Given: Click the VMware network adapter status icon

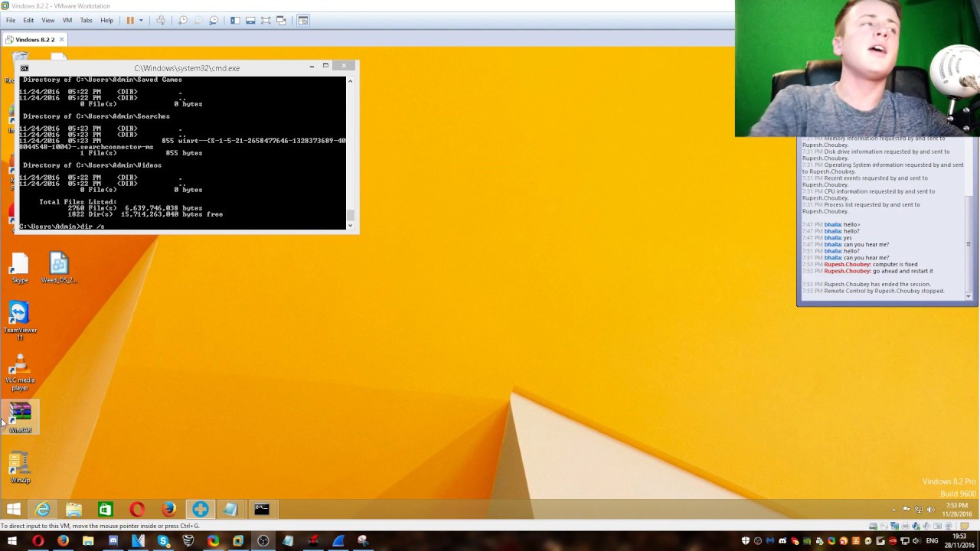Looking at the screenshot, I should (893, 526).
